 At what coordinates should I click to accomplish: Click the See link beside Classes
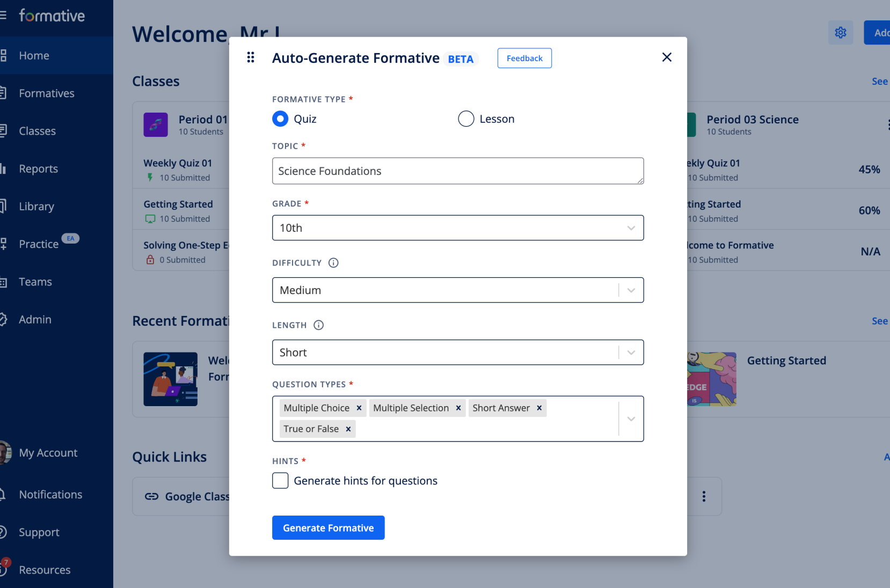[880, 82]
